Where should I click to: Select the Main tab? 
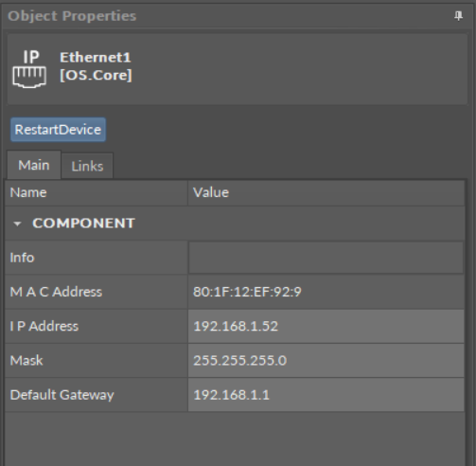click(x=34, y=165)
